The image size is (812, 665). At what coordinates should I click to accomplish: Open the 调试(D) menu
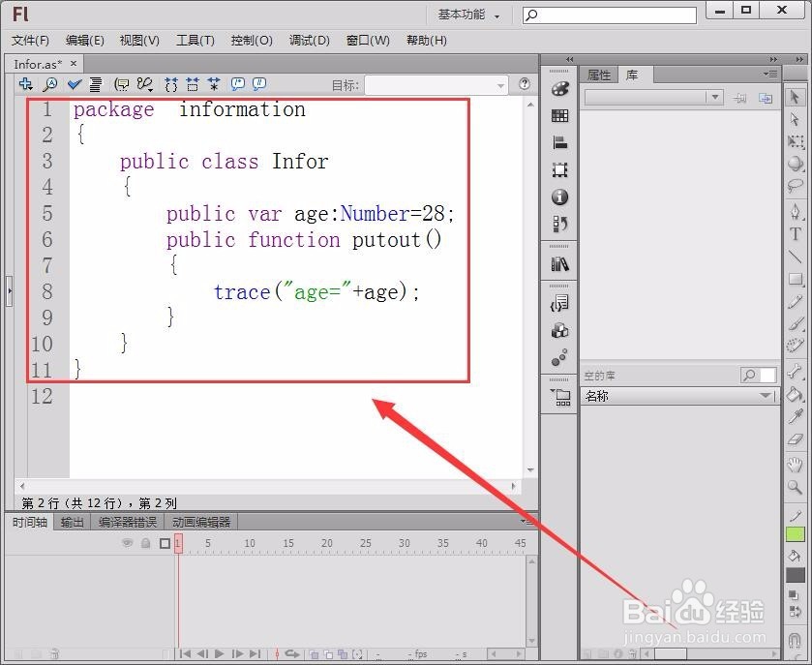(x=309, y=41)
